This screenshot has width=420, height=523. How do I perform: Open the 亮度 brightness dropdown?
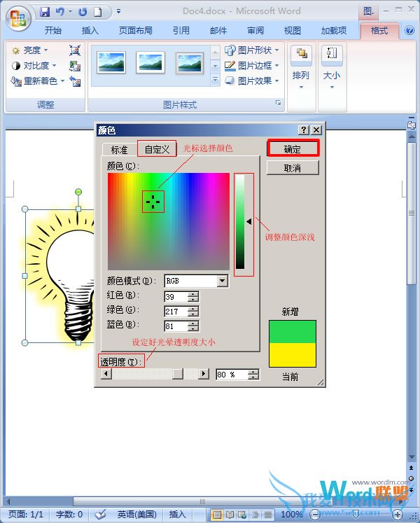click(29, 50)
